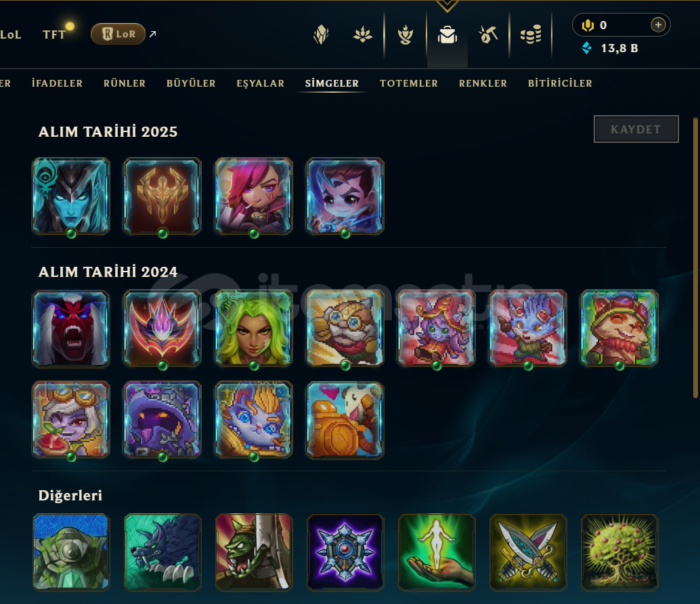Open the Collection backpack icon
The width and height of the screenshot is (700, 604).
[447, 35]
